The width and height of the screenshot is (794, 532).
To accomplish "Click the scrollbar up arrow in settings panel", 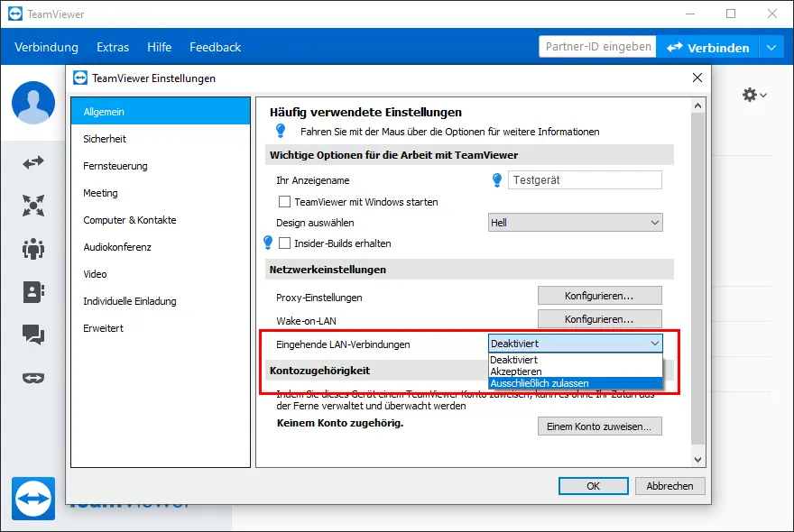I will point(697,105).
